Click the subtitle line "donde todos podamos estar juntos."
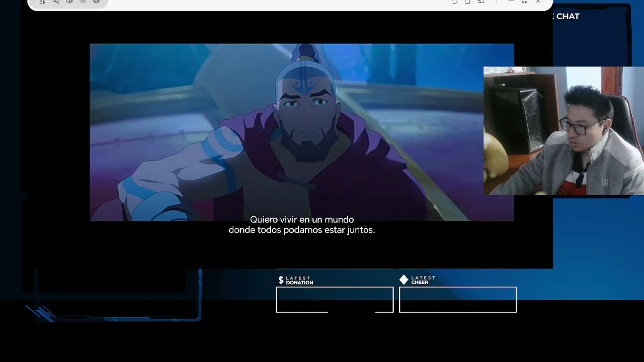The width and height of the screenshot is (644, 362). point(302,230)
